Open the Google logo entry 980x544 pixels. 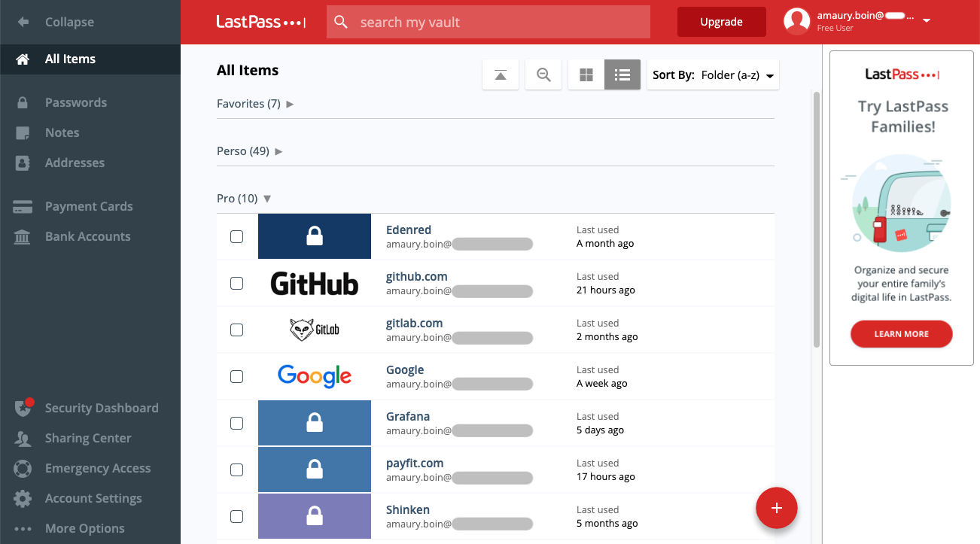pyautogui.click(x=315, y=376)
